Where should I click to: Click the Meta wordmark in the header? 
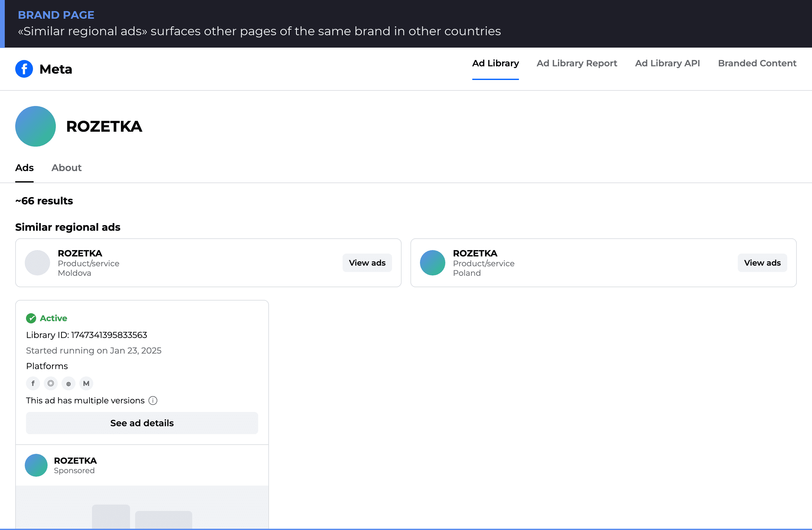coord(56,69)
